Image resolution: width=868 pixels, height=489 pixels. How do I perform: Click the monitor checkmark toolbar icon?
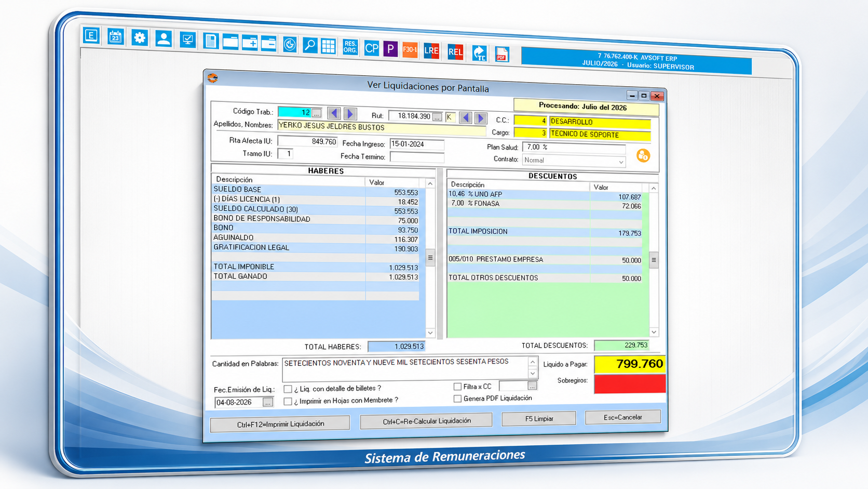(187, 40)
